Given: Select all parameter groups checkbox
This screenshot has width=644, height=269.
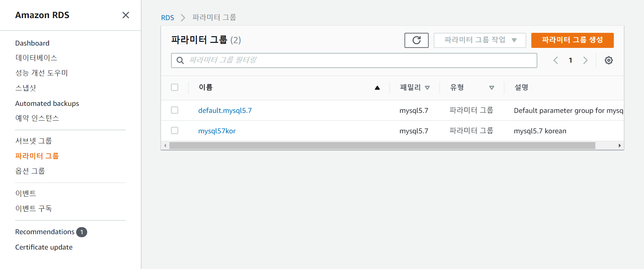Looking at the screenshot, I should click(174, 87).
